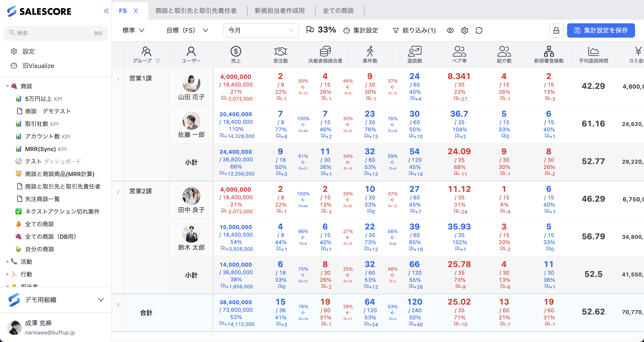Switch to the 新規担当者作成用 tab
Viewport: 644px width, 342px height.
click(280, 11)
